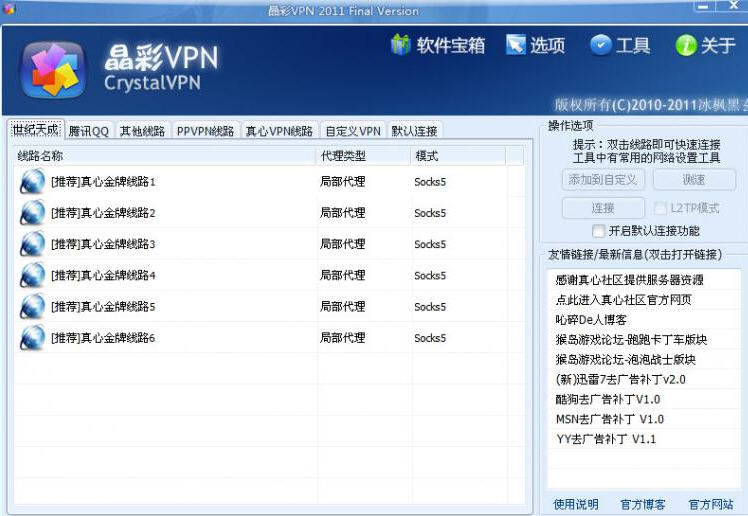This screenshot has width=748, height=516.
Task: Sort by 线路名称 column header
Action: tap(165, 156)
